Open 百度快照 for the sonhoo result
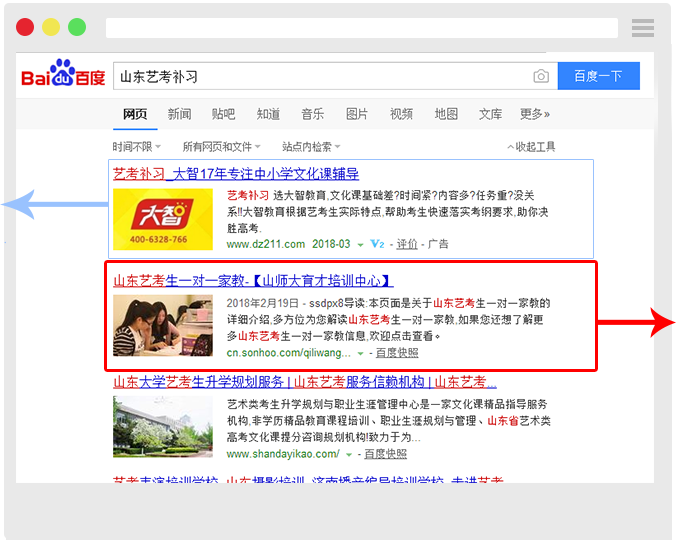 pos(397,353)
